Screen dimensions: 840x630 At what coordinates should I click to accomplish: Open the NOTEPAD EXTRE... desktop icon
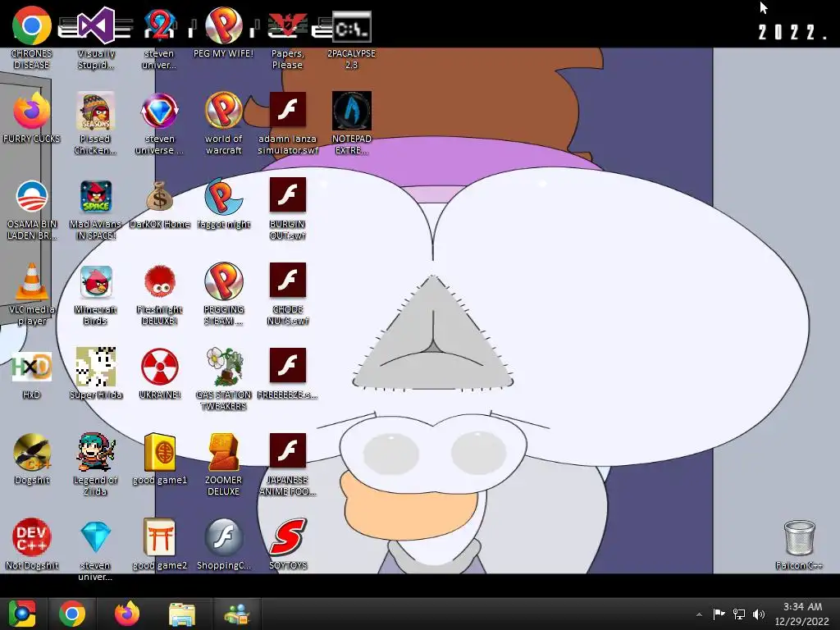point(351,111)
